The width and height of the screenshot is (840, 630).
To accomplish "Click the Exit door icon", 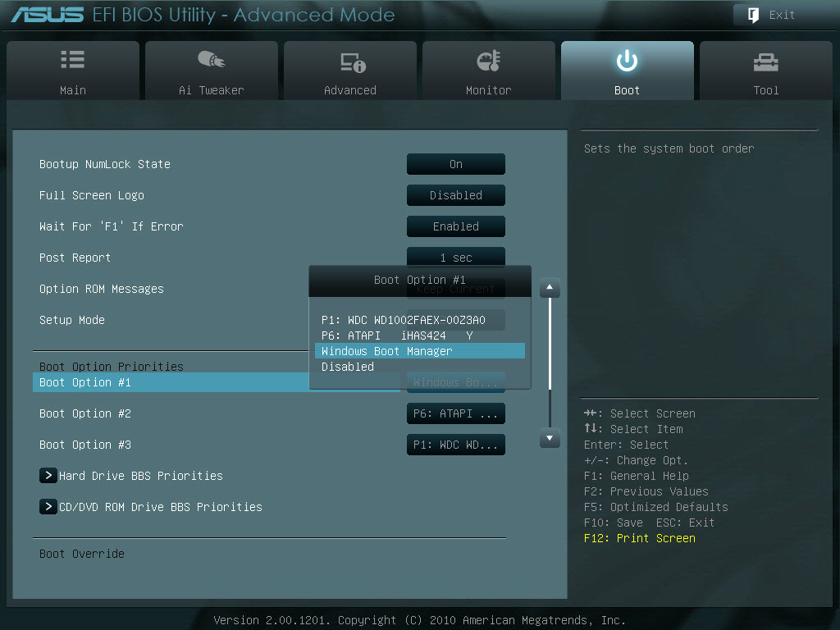I will (x=753, y=15).
